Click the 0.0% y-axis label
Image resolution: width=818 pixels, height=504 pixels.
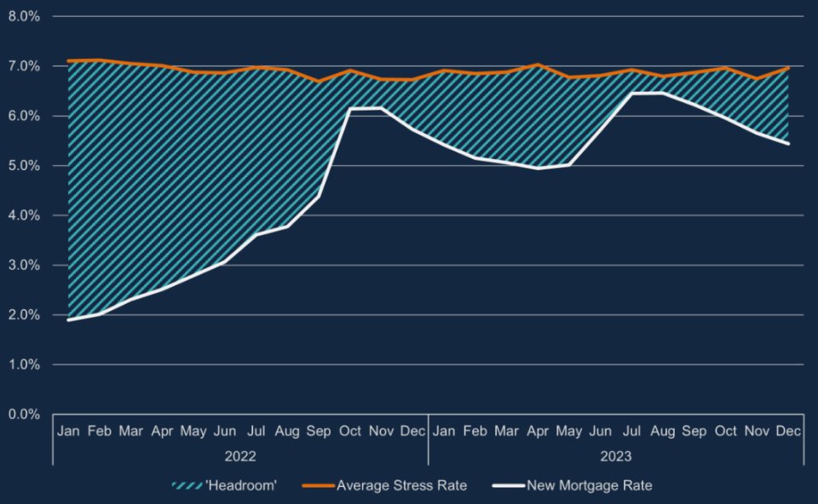click(23, 414)
